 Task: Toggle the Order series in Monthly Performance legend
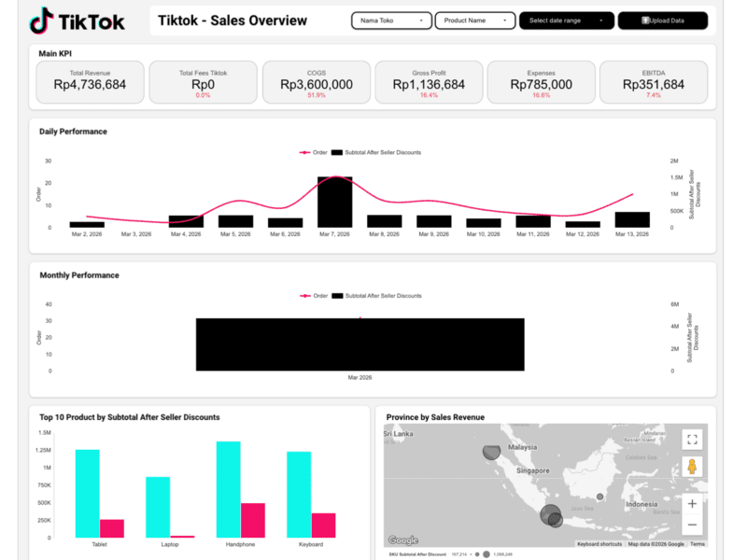pyautogui.click(x=313, y=296)
